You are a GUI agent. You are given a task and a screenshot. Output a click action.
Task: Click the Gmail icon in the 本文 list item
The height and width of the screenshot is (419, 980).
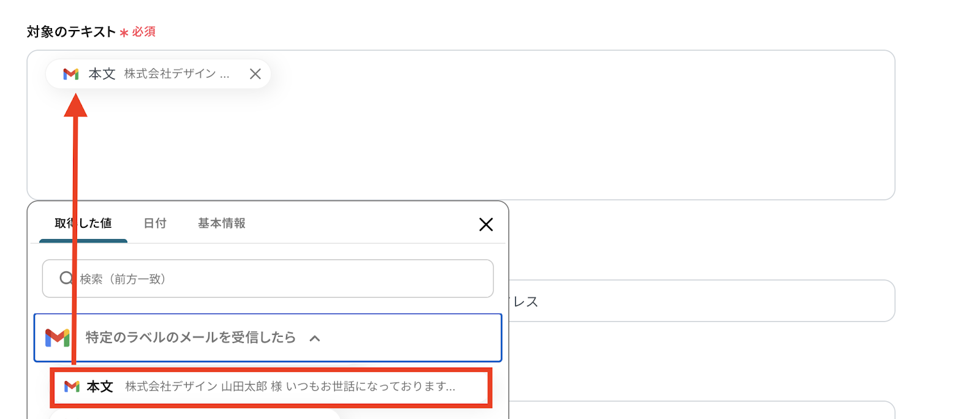pyautogui.click(x=72, y=387)
